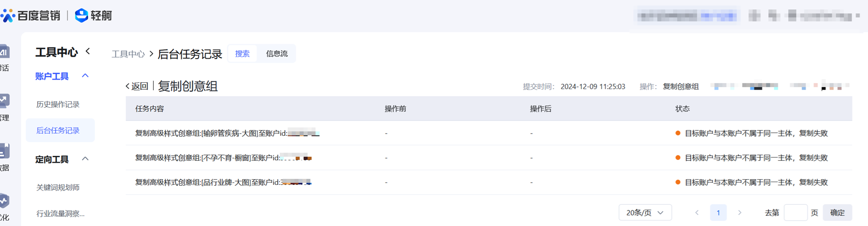
Task: Open the 管理 sidebar chart icon
Action: [x=4, y=101]
